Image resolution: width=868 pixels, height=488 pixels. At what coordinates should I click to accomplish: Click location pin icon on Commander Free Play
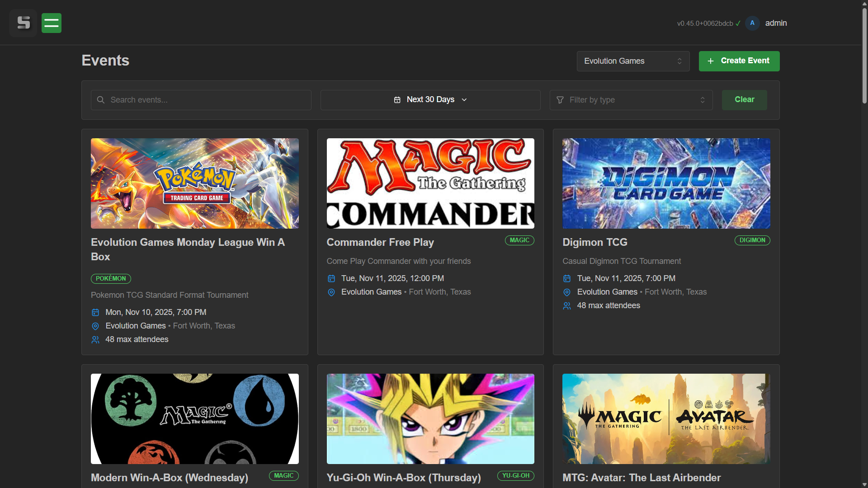click(x=331, y=292)
